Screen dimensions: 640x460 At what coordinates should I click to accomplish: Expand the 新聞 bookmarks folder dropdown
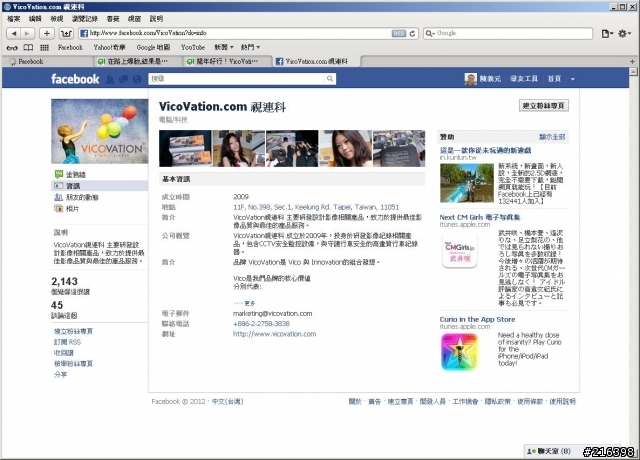(224, 47)
